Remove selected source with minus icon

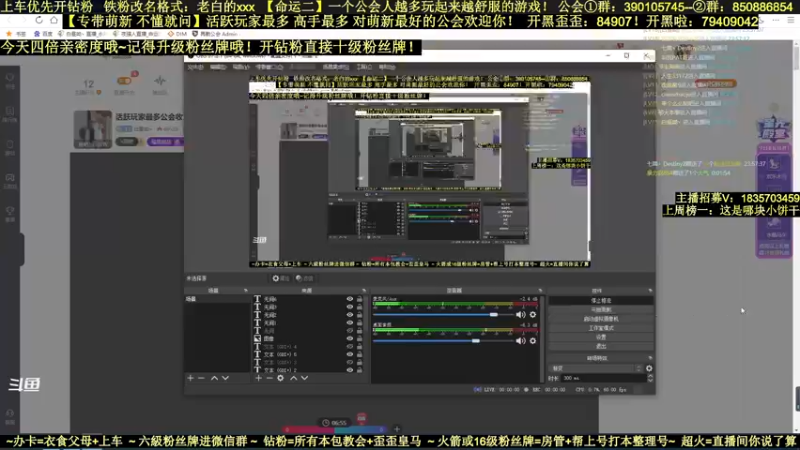(269, 378)
